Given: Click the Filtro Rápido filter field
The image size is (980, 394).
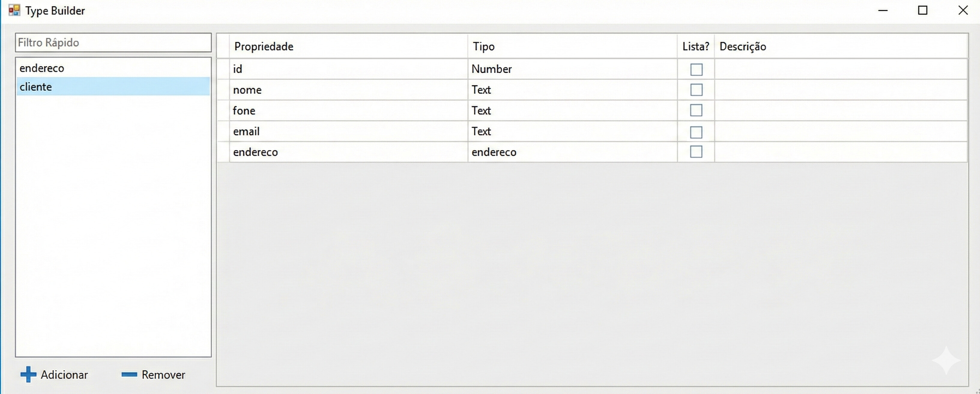Looking at the screenshot, I should point(113,43).
